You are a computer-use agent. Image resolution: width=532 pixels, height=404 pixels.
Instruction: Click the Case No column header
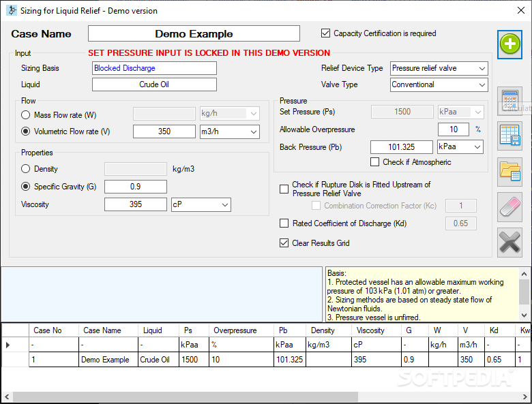click(x=54, y=330)
